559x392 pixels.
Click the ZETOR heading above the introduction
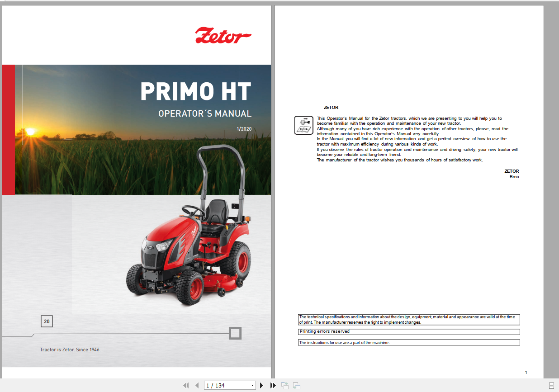[331, 108]
